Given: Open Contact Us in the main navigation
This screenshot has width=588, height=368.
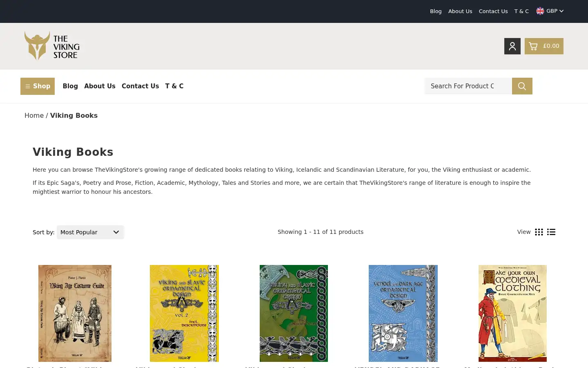Looking at the screenshot, I should pos(140,86).
